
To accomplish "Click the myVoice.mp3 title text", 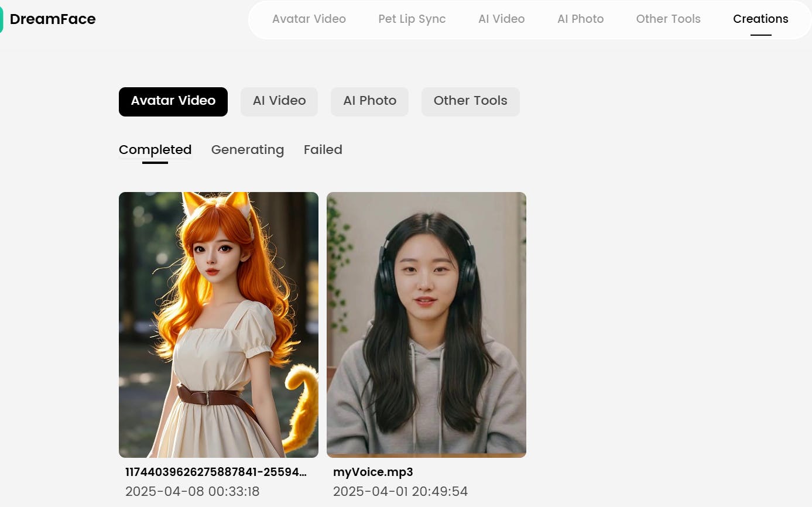I will pyautogui.click(x=373, y=472).
